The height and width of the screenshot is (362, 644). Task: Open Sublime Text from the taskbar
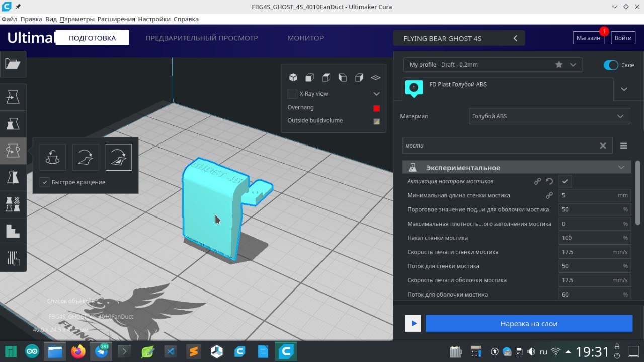click(x=194, y=351)
